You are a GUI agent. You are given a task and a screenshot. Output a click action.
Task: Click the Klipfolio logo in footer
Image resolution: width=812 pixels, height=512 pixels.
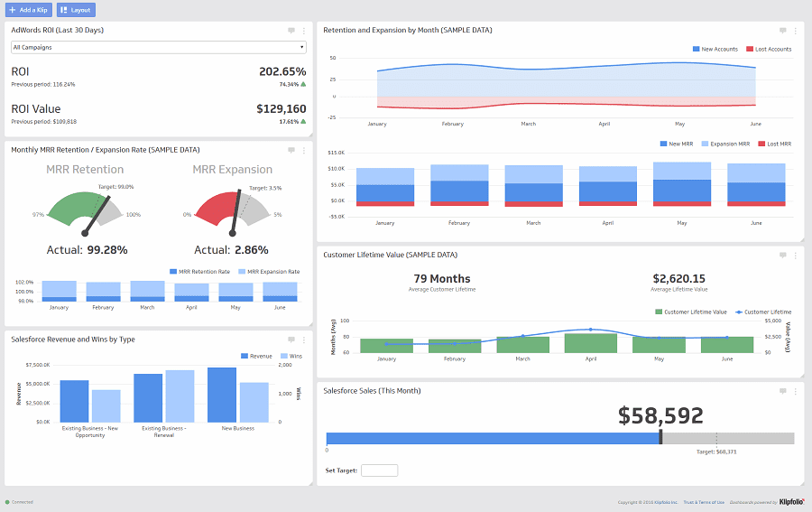[791, 502]
